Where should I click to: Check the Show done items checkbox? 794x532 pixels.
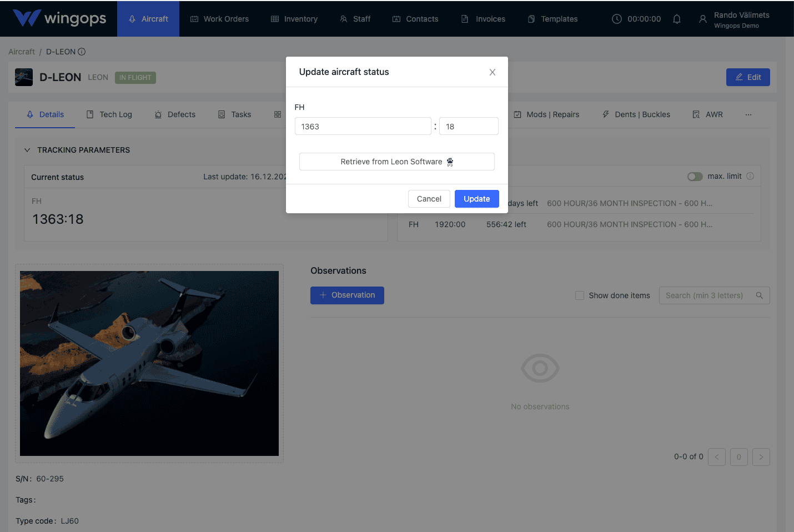click(580, 295)
